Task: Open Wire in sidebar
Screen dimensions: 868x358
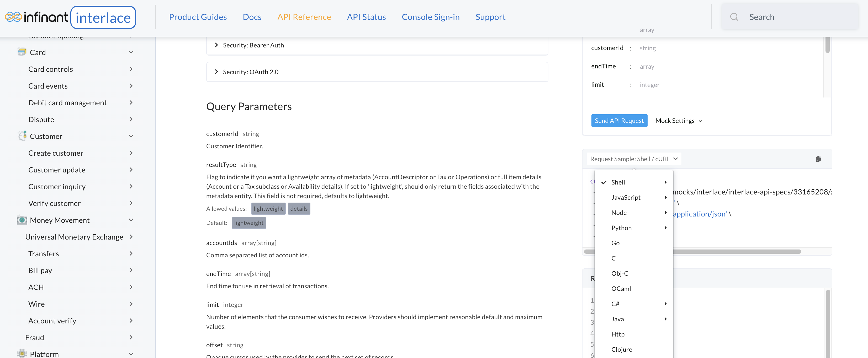Action: pos(36,304)
